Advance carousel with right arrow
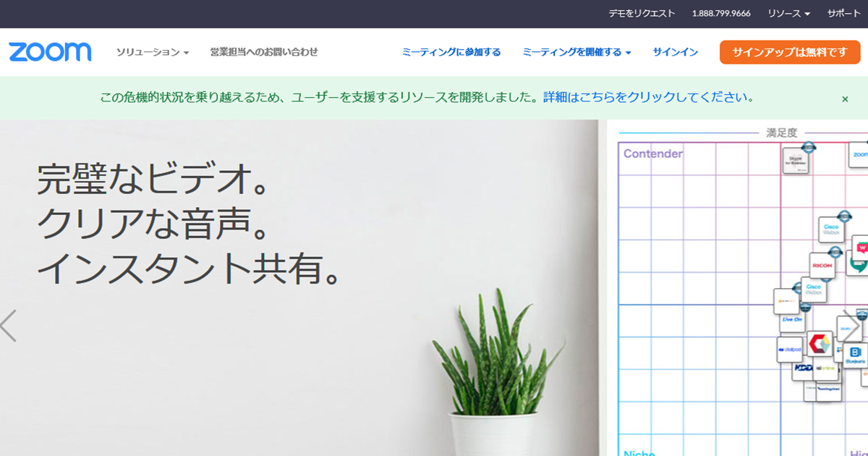868x456 pixels. (851, 326)
